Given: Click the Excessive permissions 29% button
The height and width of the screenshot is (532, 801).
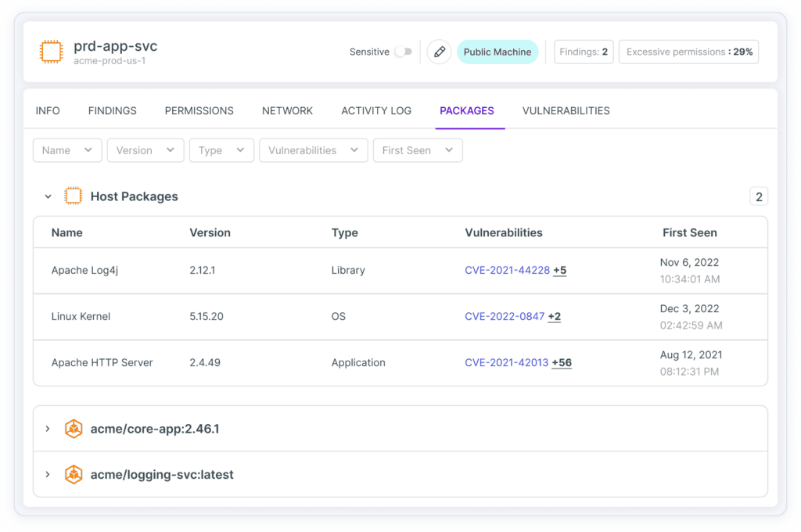Looking at the screenshot, I should [688, 52].
